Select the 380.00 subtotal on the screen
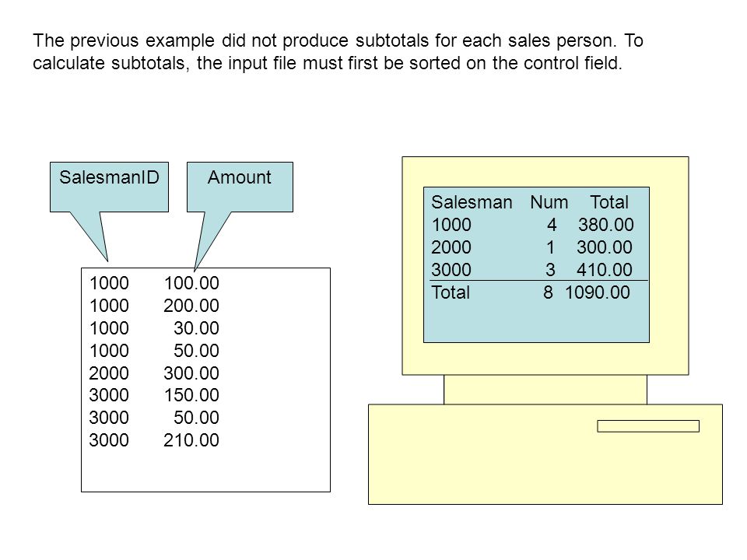 (606, 224)
